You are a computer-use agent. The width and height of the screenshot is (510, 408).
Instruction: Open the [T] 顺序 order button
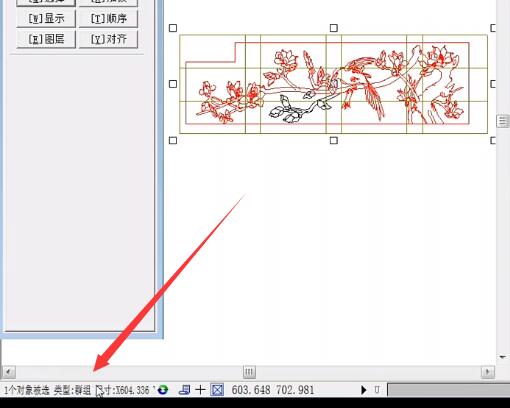108,18
